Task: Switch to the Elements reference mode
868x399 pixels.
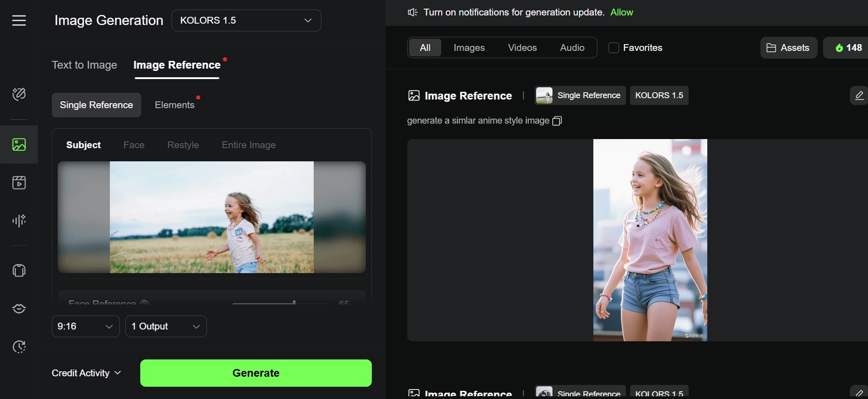Action: (x=174, y=105)
